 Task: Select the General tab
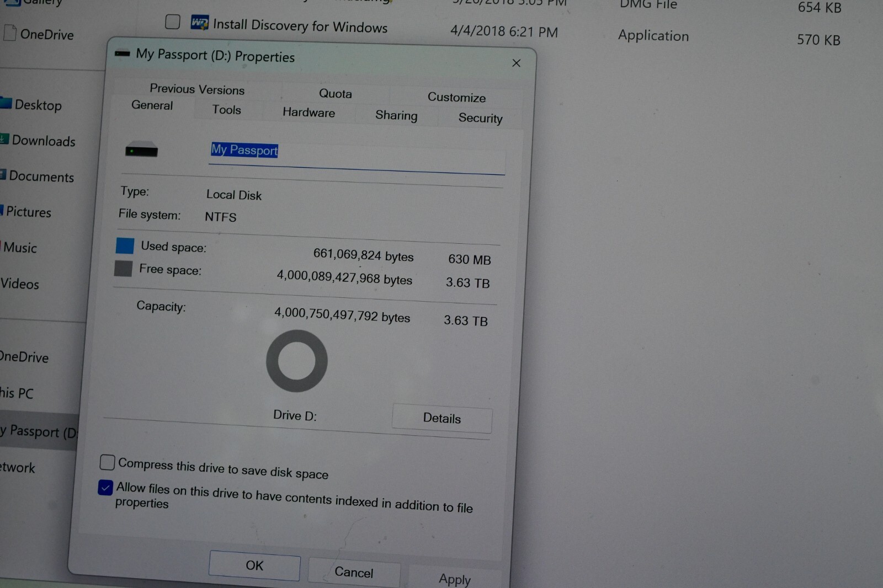152,105
